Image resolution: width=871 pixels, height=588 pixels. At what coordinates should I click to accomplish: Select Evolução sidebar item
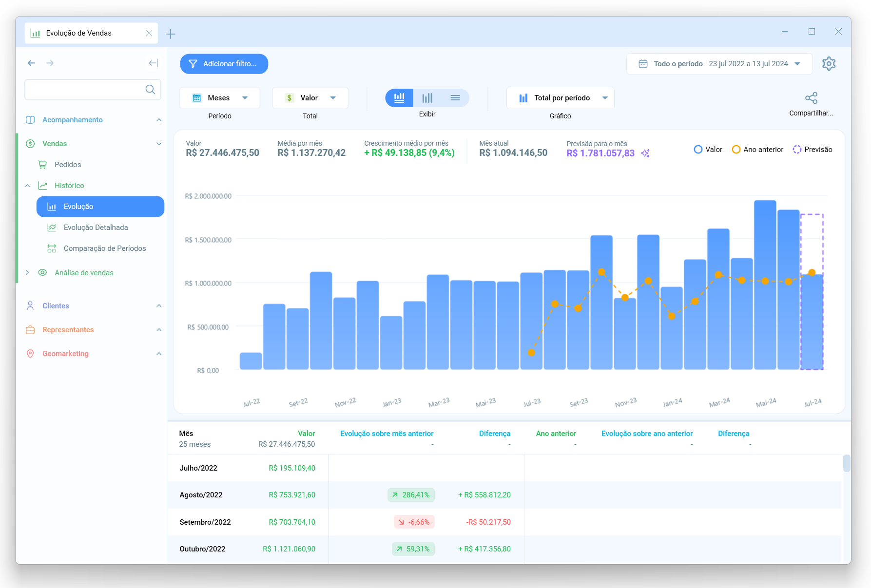100,207
